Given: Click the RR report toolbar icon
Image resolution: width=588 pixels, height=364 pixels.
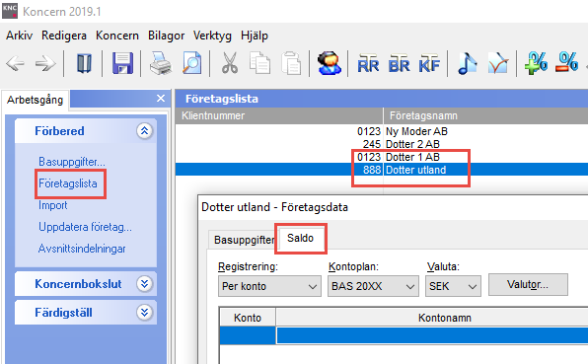Looking at the screenshot, I should (x=368, y=64).
